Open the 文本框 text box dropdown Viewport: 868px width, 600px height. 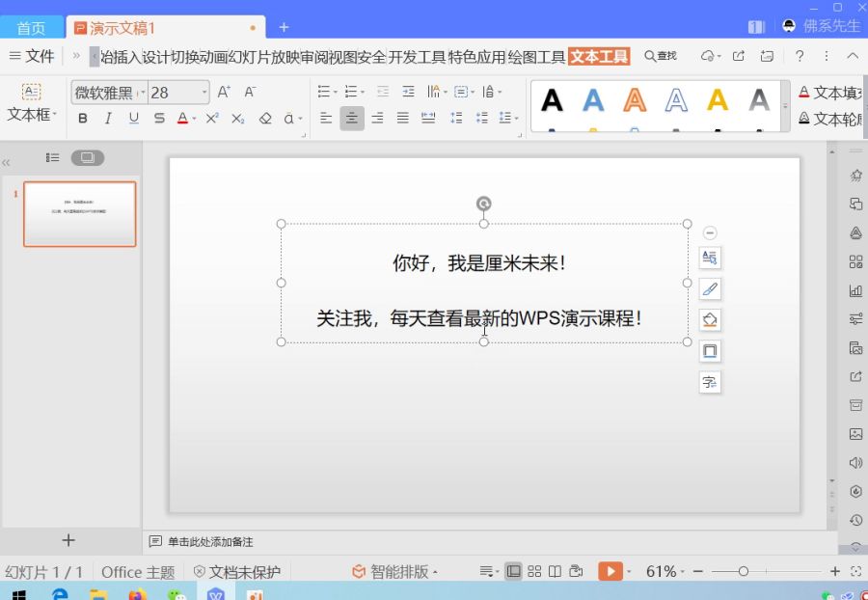(32, 115)
